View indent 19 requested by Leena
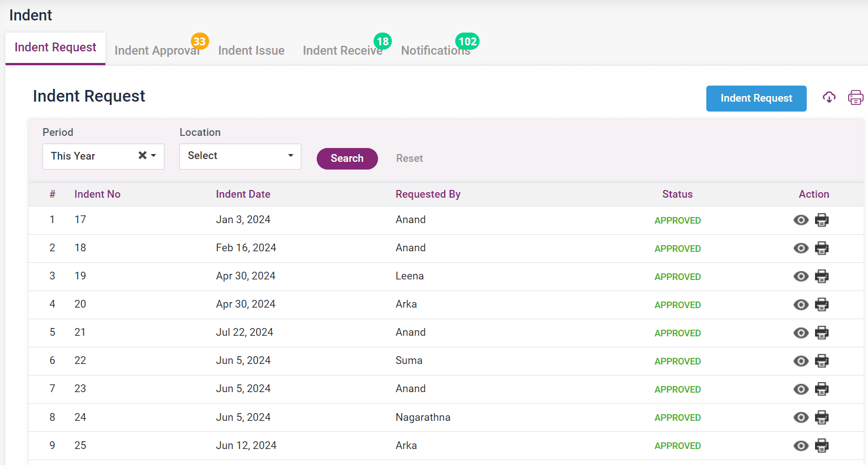Image resolution: width=868 pixels, height=465 pixels. coord(801,277)
